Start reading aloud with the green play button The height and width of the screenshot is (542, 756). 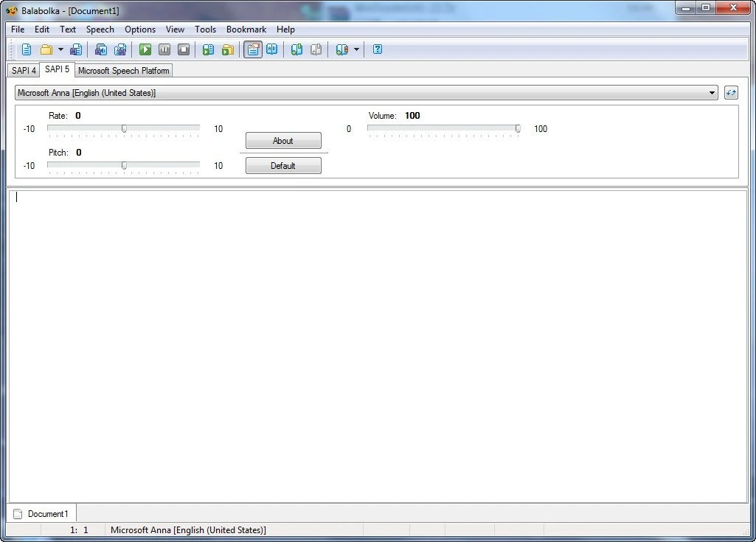point(145,49)
